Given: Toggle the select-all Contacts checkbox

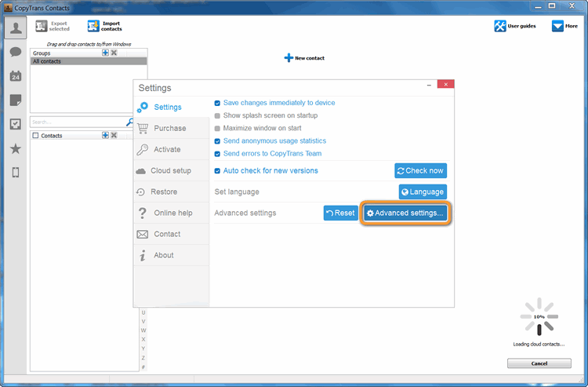Looking at the screenshot, I should pos(35,136).
